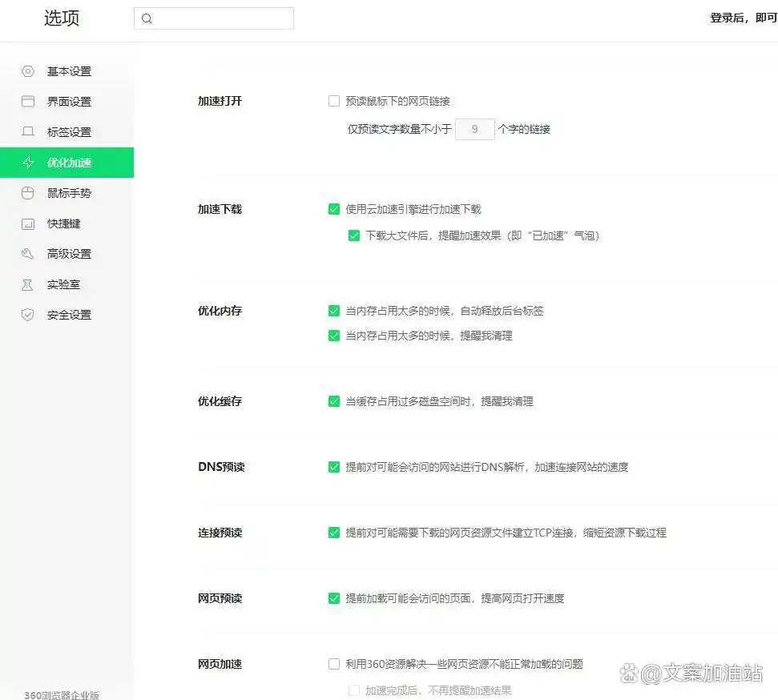Uncheck 连接预读 TCP连接 option
Viewport: 778px width, 700px height.
[x=334, y=533]
